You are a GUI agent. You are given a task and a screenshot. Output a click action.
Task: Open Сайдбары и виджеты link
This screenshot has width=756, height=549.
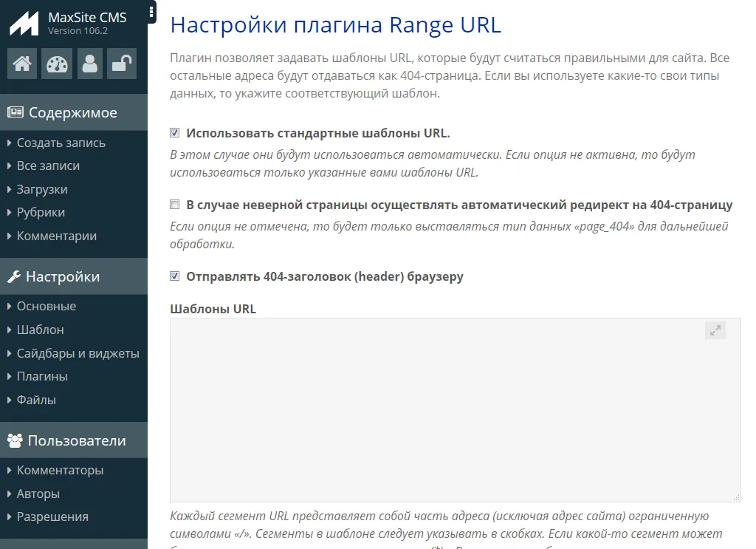[x=78, y=353]
